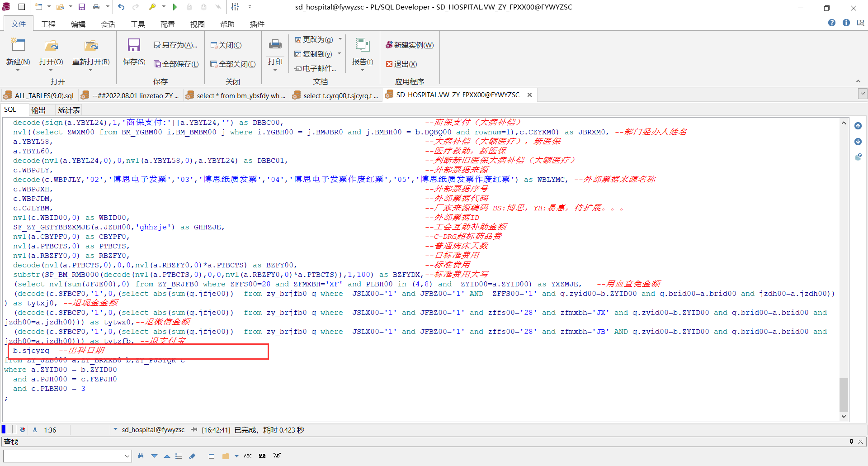Open the tab list dropdown at right of tabs
The image size is (868, 466).
[x=863, y=94]
